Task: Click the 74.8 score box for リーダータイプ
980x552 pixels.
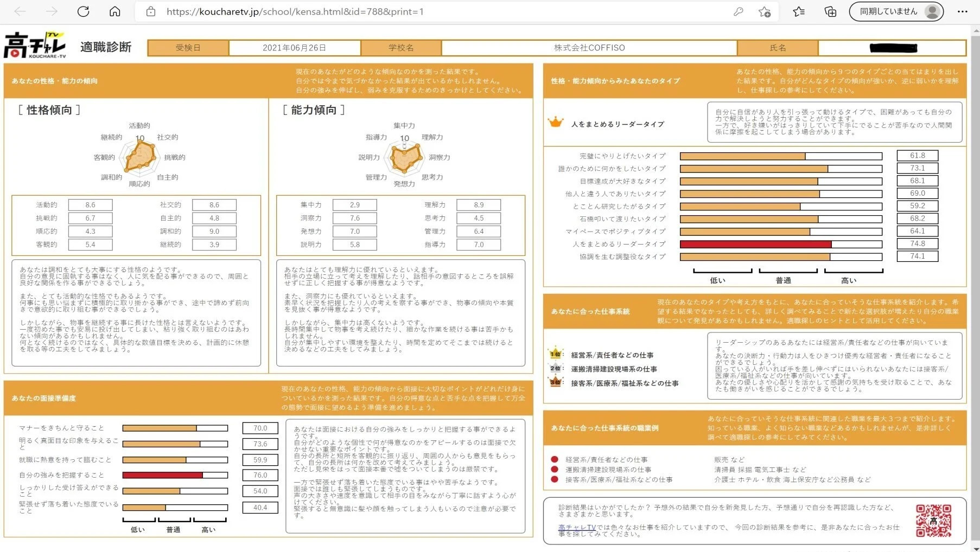Action: (x=917, y=244)
